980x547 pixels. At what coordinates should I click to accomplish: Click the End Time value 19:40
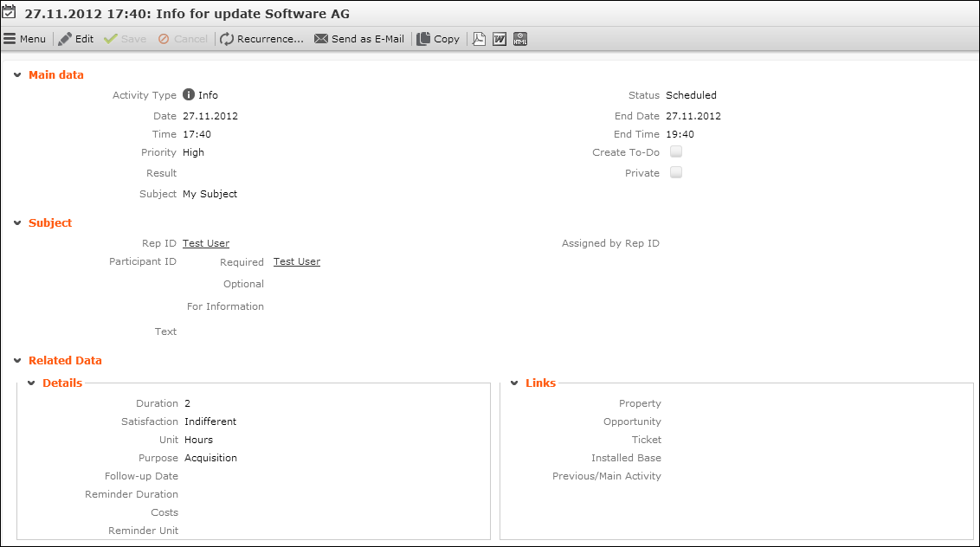(x=680, y=134)
